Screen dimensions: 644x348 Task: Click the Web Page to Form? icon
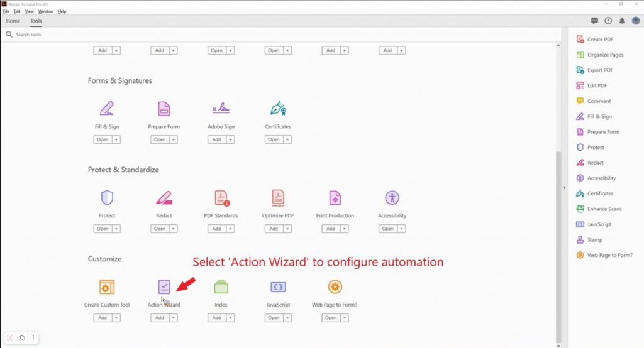(x=335, y=287)
